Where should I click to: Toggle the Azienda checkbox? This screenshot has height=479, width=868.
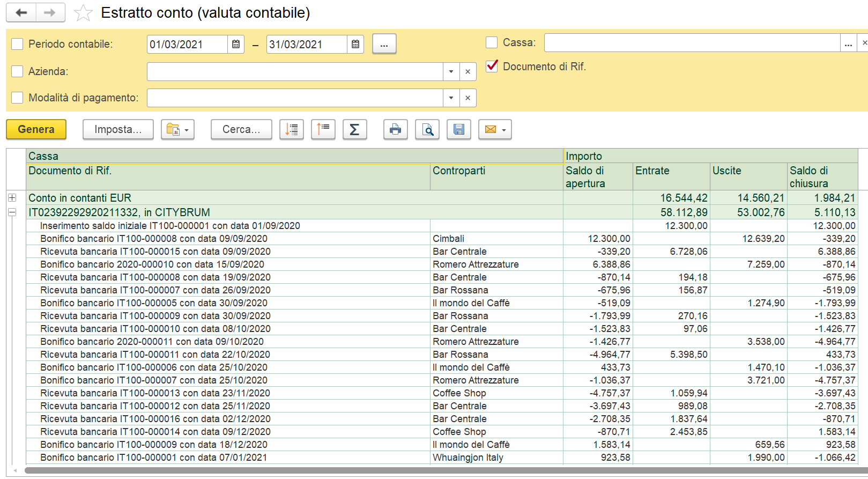pos(17,71)
